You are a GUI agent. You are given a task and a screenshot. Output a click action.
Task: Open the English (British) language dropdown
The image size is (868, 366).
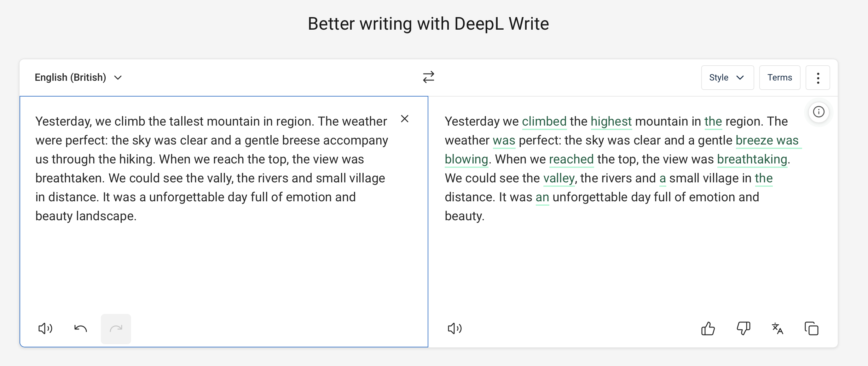point(78,78)
